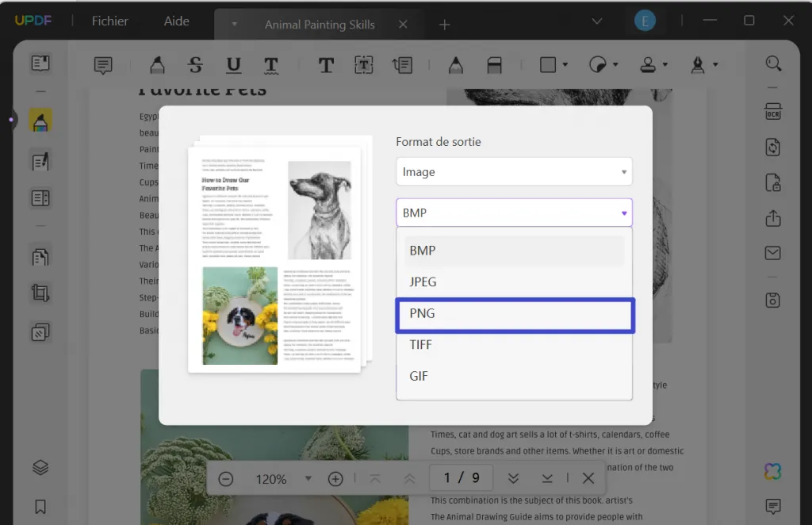Click the page number input field
Viewport: 812px width, 525px height.
coord(461,477)
